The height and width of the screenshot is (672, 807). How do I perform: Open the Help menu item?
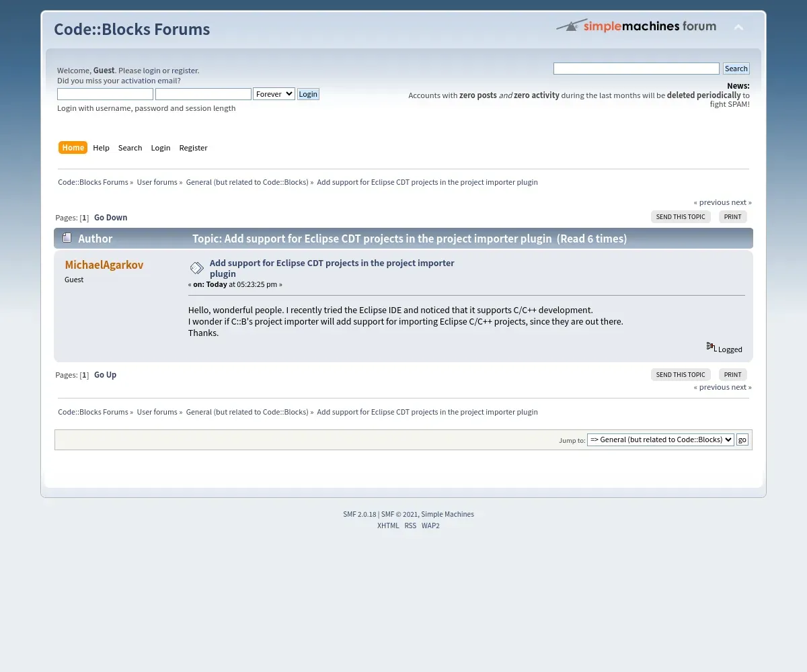point(101,148)
